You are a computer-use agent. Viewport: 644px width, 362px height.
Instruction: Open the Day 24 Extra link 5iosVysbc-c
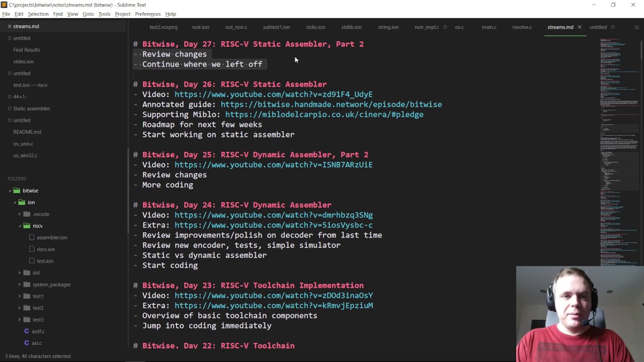click(x=274, y=225)
